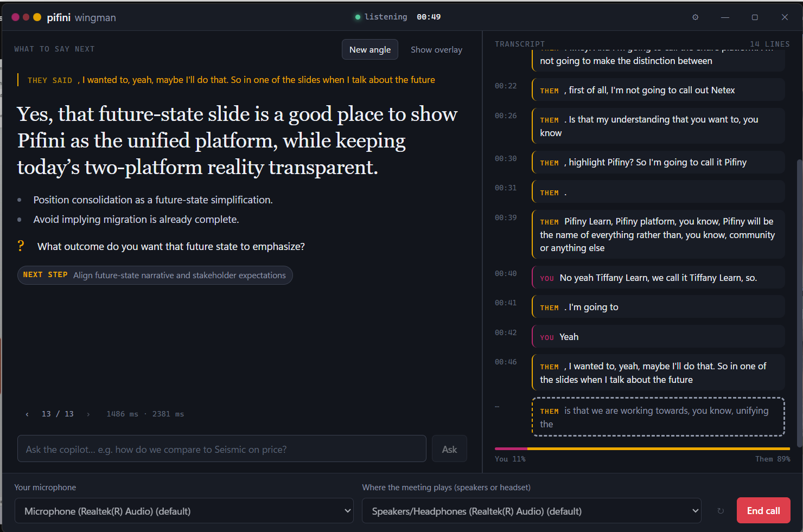Select transcript line 'first of all, I'm not going to call out Netex'
This screenshot has width=803, height=532.
tap(659, 90)
